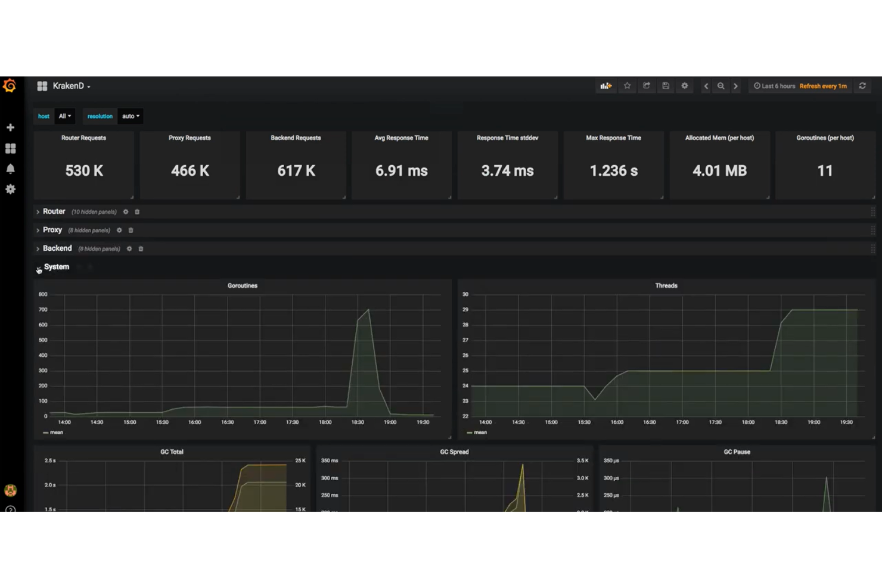Open Router row settings gear icon
Image resolution: width=882 pixels, height=588 pixels.
point(126,211)
